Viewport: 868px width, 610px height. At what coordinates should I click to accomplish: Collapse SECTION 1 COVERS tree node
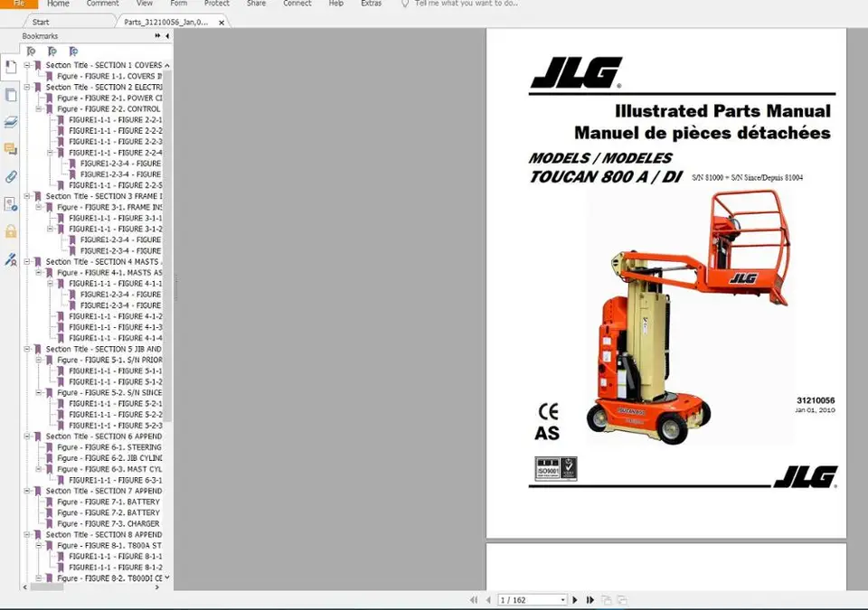pyautogui.click(x=26, y=65)
